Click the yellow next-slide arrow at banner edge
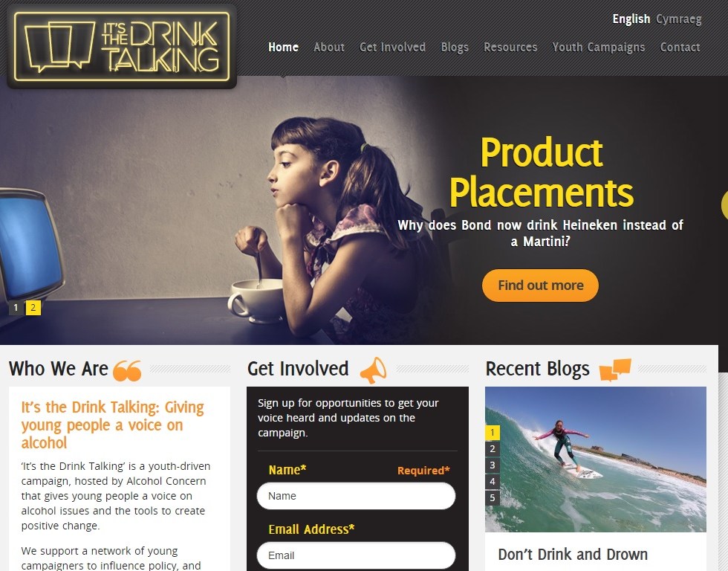The width and height of the screenshot is (728, 571). click(x=724, y=205)
